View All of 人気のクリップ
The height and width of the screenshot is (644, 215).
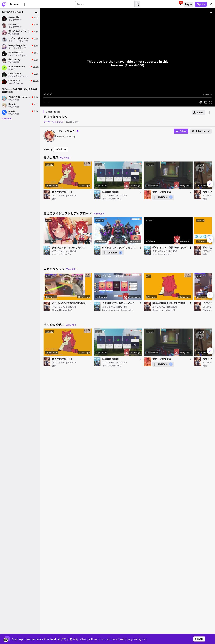(x=71, y=269)
